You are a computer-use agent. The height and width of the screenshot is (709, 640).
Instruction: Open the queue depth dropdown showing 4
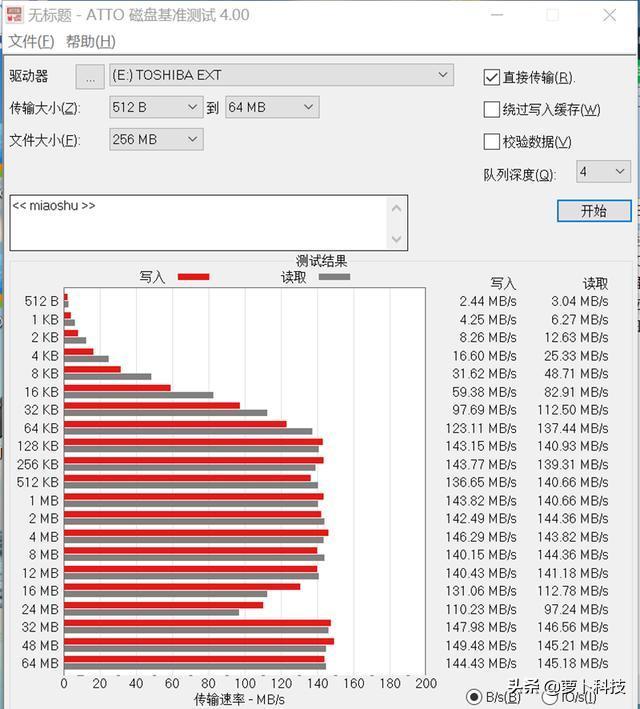click(603, 172)
